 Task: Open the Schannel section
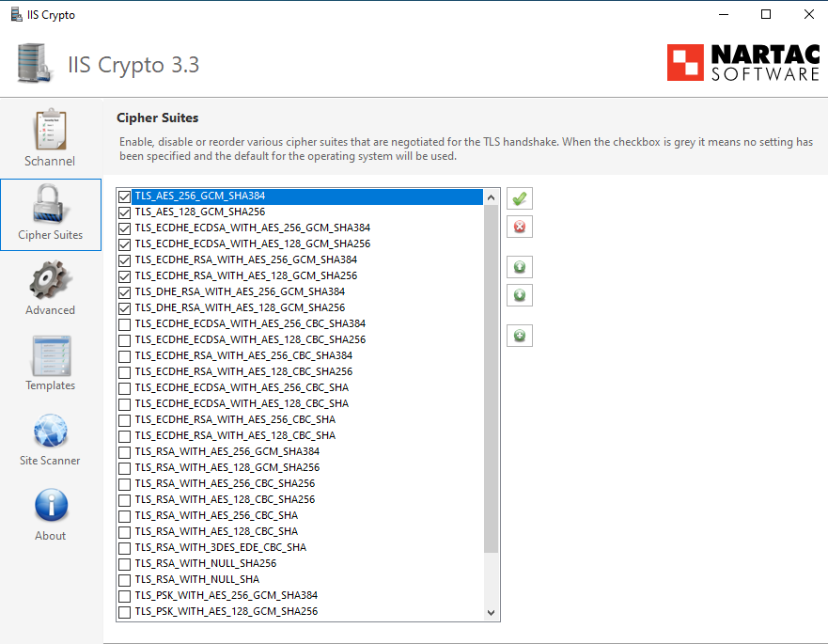coord(50,138)
